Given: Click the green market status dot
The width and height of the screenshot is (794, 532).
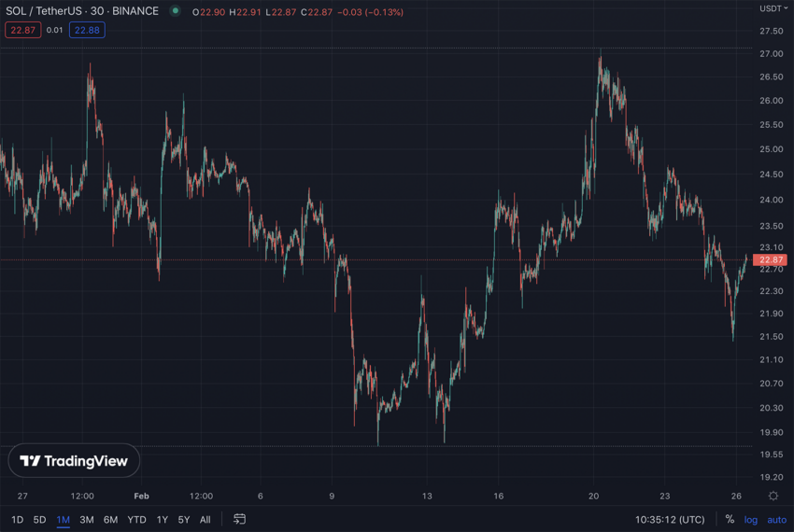Looking at the screenshot, I should [x=175, y=11].
